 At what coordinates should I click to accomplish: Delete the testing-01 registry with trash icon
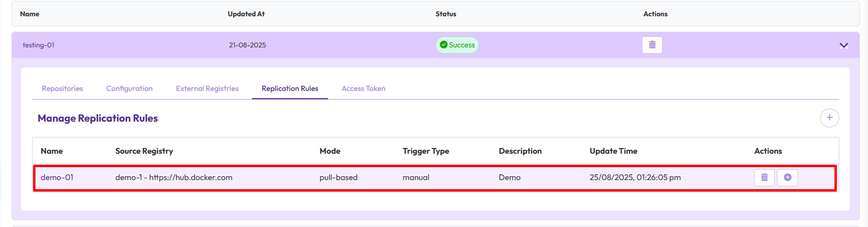(652, 45)
